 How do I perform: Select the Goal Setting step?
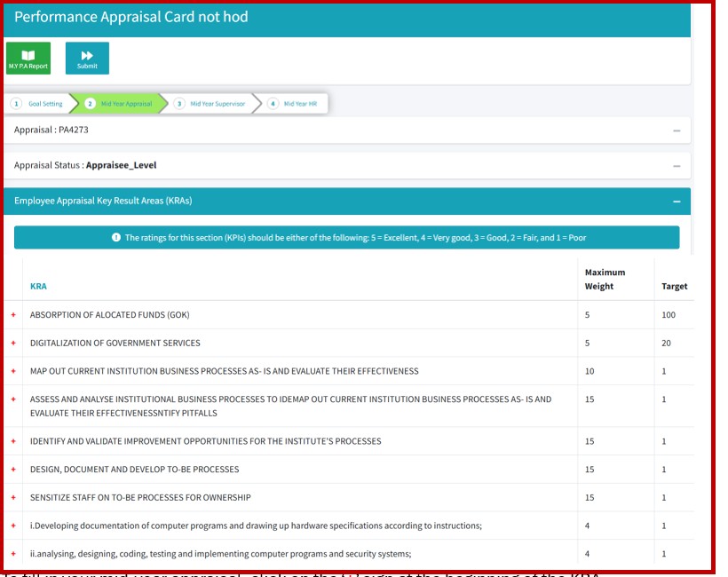(x=38, y=104)
